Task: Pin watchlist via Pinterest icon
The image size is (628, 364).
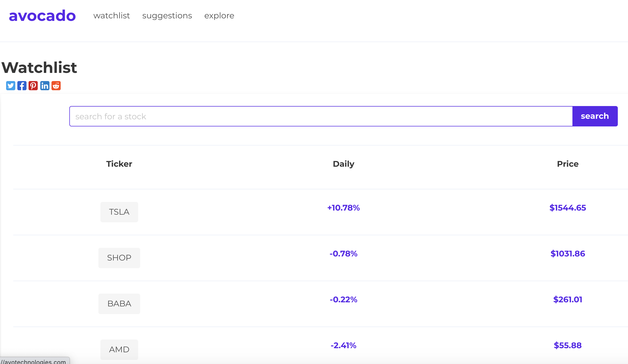Action: 33,86
